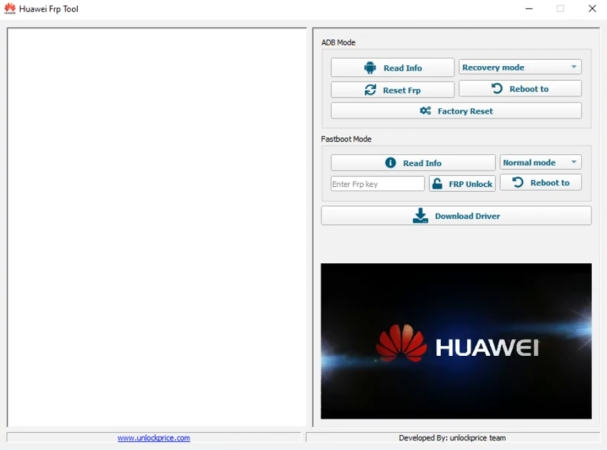Click the refresh arrows icon on Reset Frp

click(x=370, y=90)
